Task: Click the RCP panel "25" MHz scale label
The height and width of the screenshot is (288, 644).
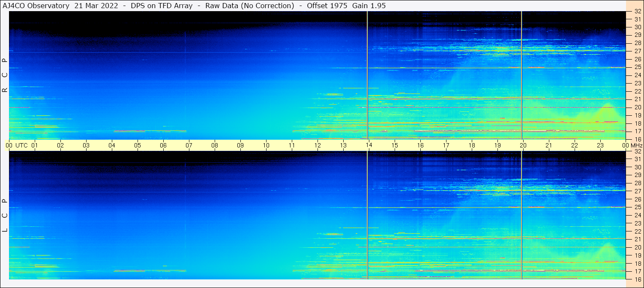Action: 638,67
